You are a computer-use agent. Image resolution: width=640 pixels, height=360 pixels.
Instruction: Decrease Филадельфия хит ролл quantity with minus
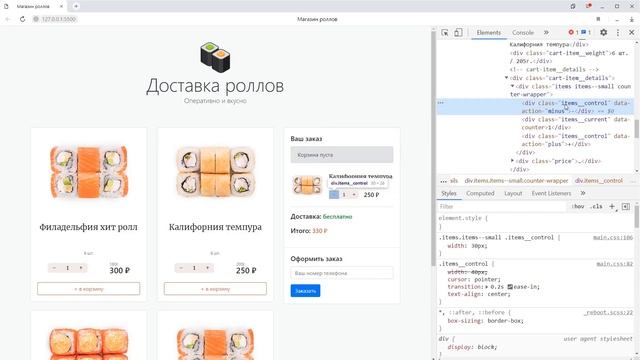point(54,268)
